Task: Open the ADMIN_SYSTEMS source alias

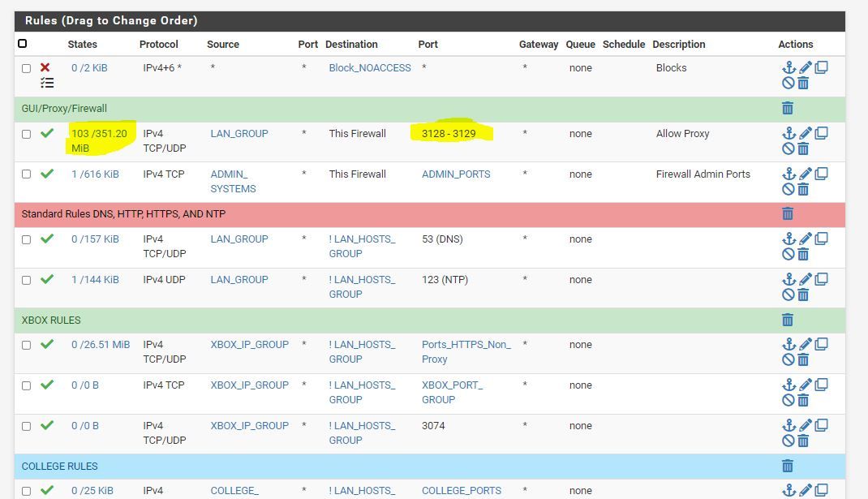Action: 233,181
